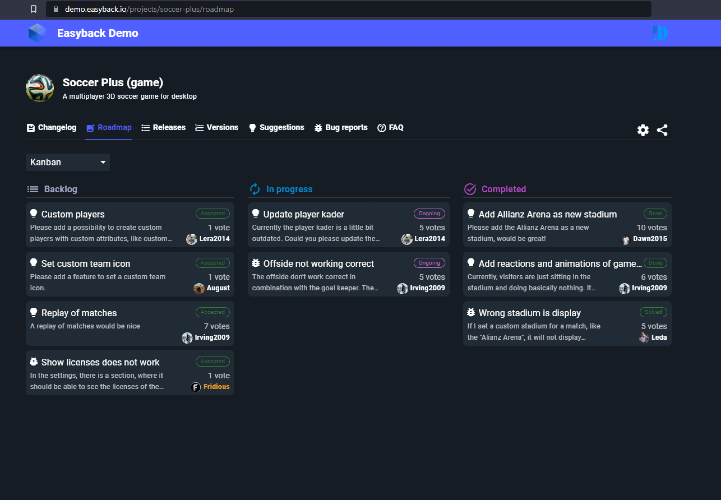721x500 pixels.
Task: Open the Custom players suggestion title
Action: click(x=73, y=214)
